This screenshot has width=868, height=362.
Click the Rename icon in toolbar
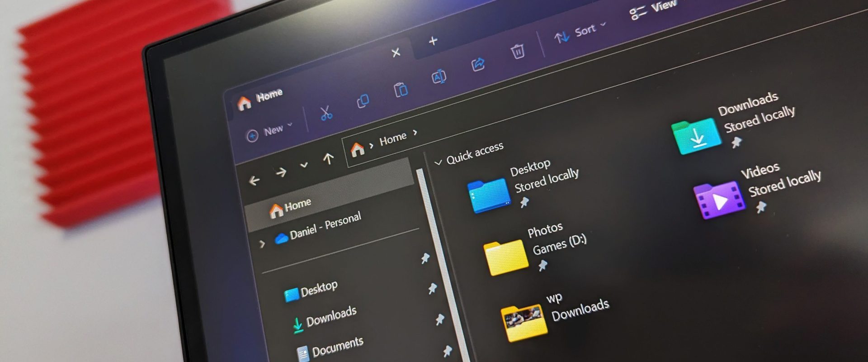point(439,77)
